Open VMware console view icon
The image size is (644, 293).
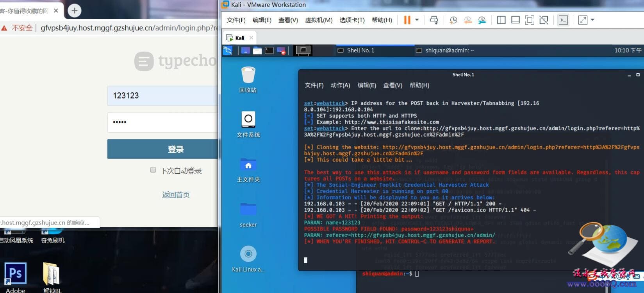563,20
